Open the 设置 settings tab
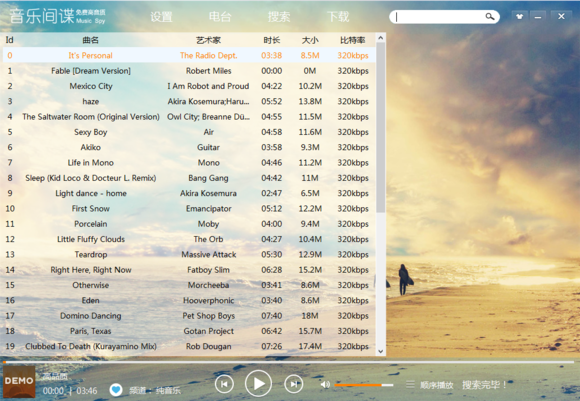Screen dimensions: 580x401 click(x=161, y=17)
